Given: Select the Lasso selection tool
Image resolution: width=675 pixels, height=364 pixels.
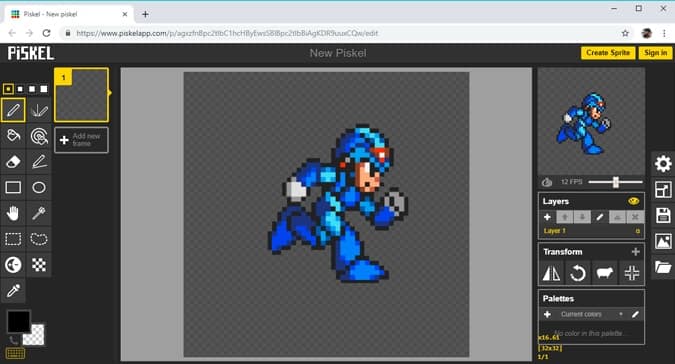Looking at the screenshot, I should (39, 239).
